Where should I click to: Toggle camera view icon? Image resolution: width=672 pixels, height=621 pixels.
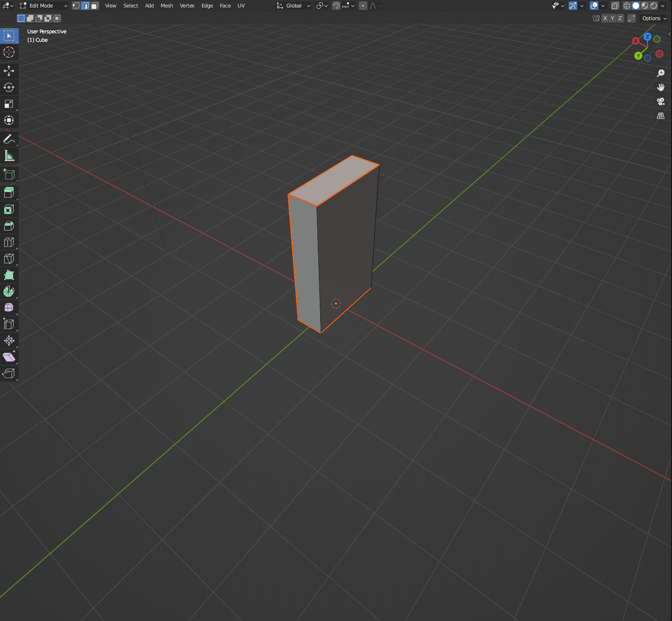click(x=661, y=101)
